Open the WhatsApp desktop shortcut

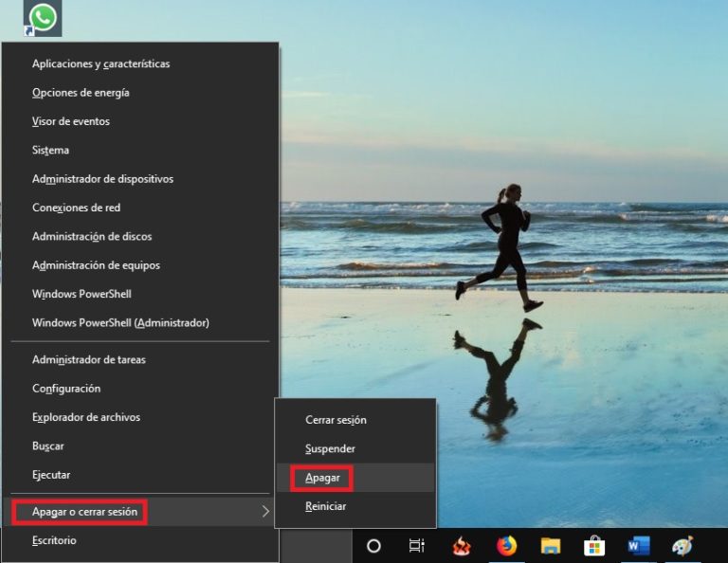43,18
